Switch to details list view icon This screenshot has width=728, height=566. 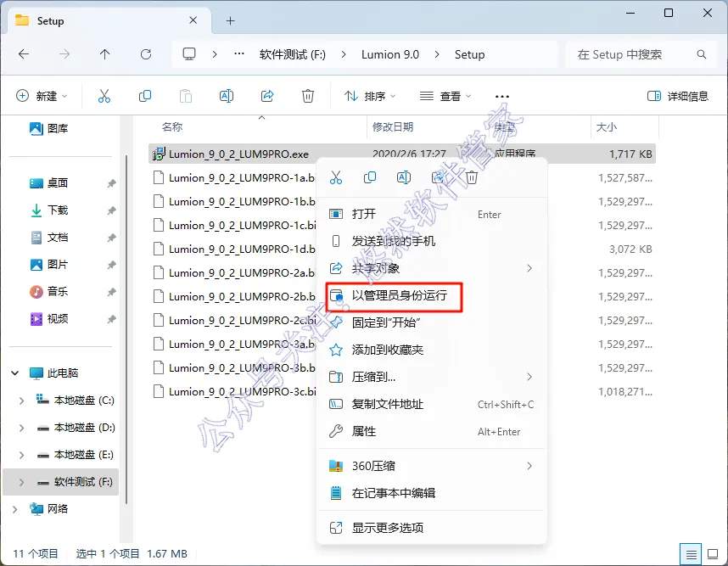tap(691, 554)
